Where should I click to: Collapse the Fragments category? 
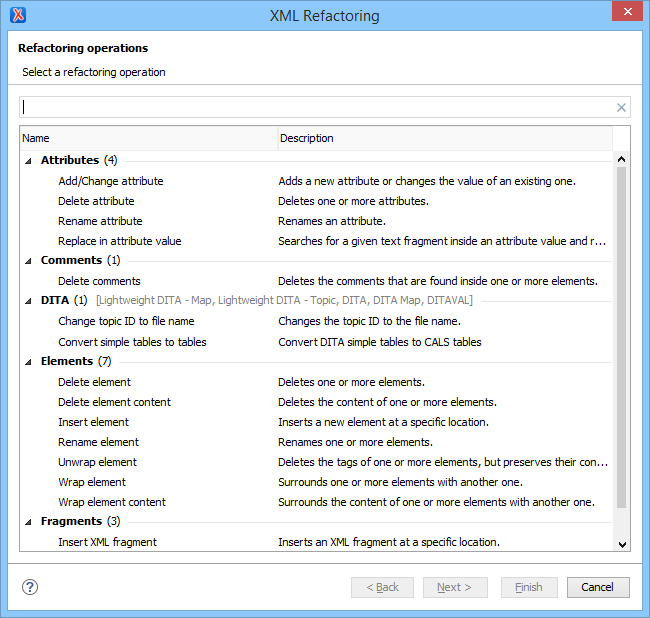[29, 521]
